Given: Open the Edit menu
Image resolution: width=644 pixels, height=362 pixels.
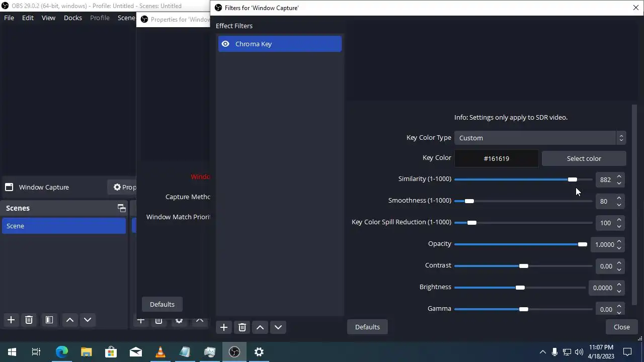Looking at the screenshot, I should click(28, 18).
